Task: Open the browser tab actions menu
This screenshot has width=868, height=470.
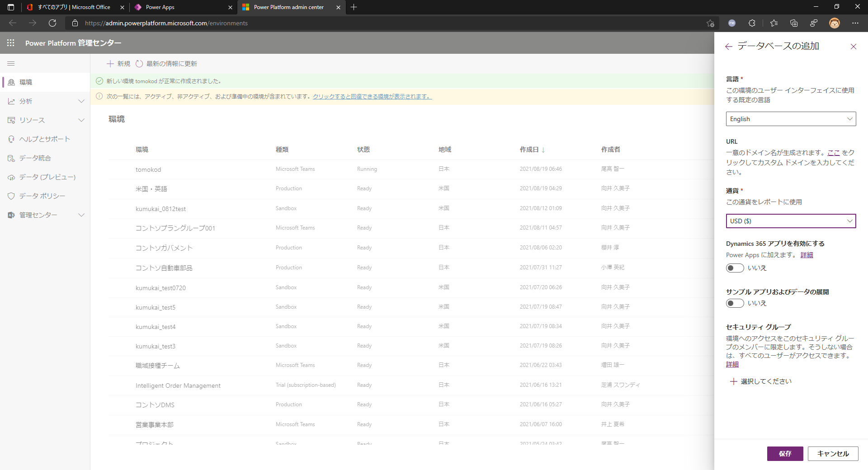Action: coord(11,7)
